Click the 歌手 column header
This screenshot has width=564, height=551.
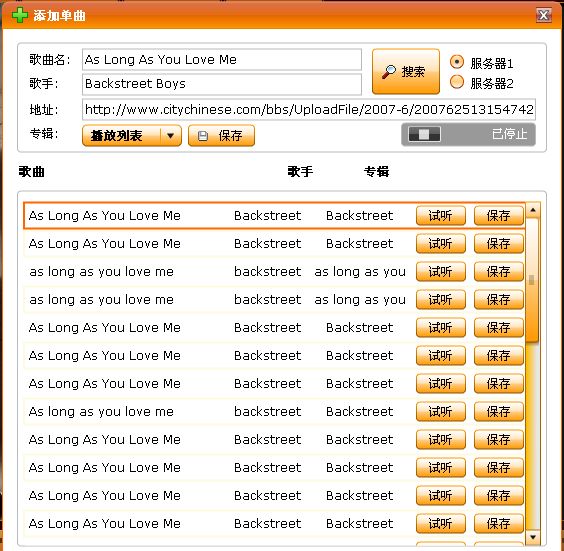tap(300, 172)
